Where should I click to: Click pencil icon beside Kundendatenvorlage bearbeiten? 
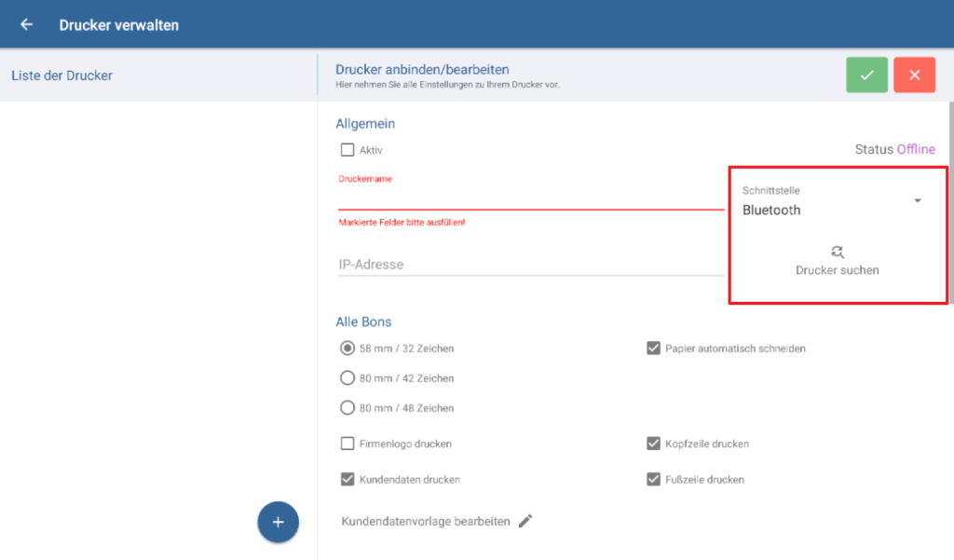[x=525, y=521]
